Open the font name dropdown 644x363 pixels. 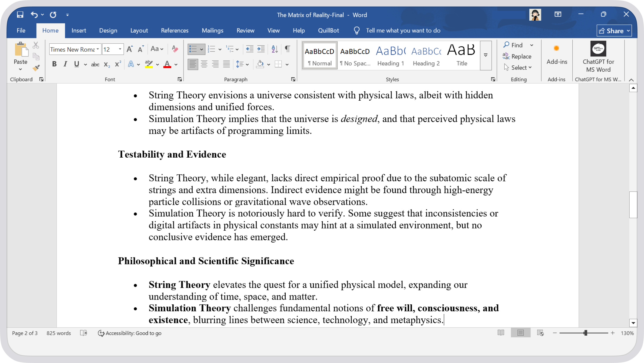click(x=98, y=49)
